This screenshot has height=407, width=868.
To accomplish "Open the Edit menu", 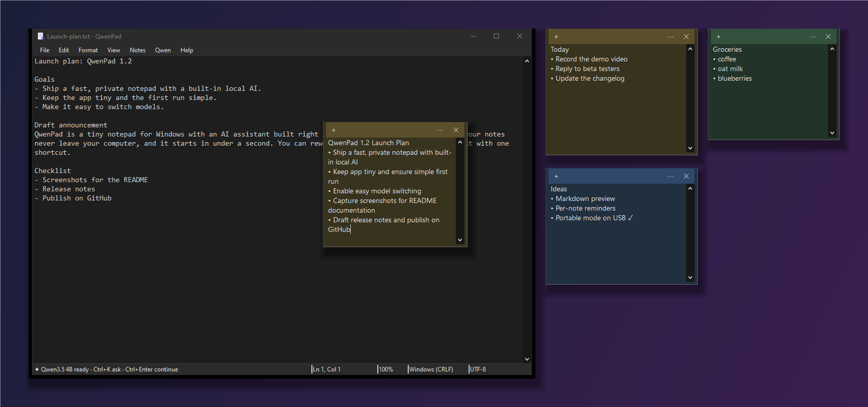I will pyautogui.click(x=64, y=50).
